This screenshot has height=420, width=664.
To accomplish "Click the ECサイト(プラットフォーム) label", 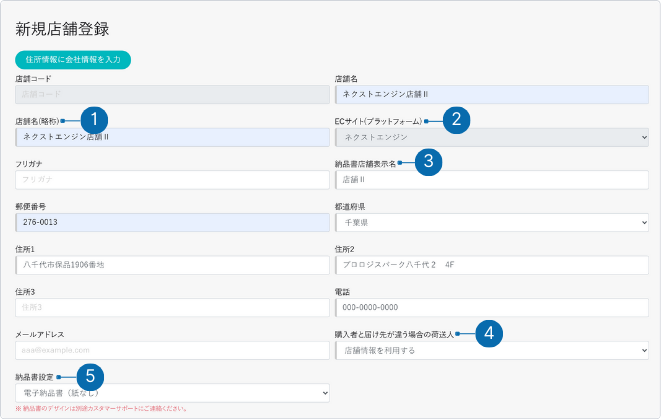I will point(378,122).
